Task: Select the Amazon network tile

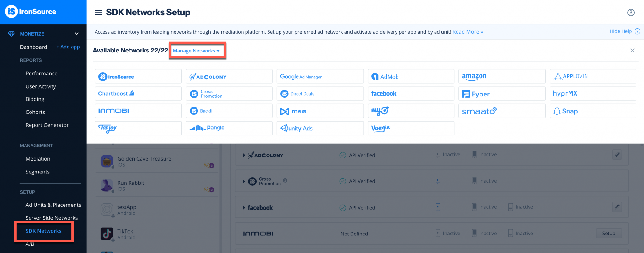Action: click(502, 76)
